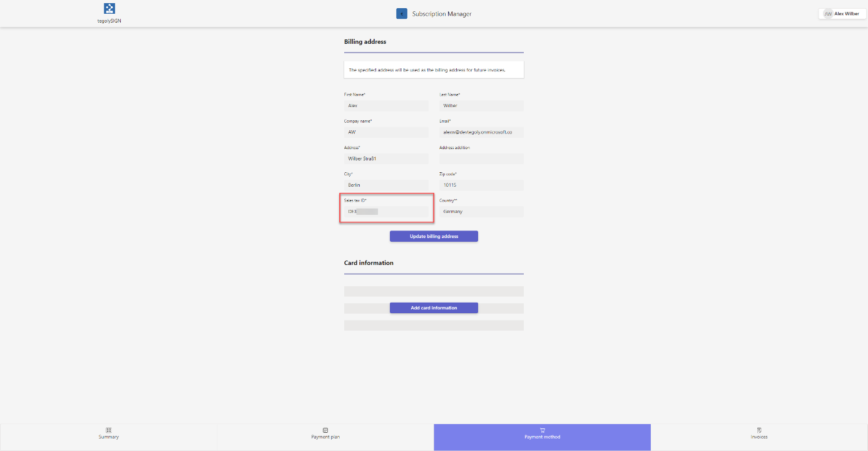The image size is (868, 451).
Task: Click Update billing address button
Action: (x=434, y=236)
